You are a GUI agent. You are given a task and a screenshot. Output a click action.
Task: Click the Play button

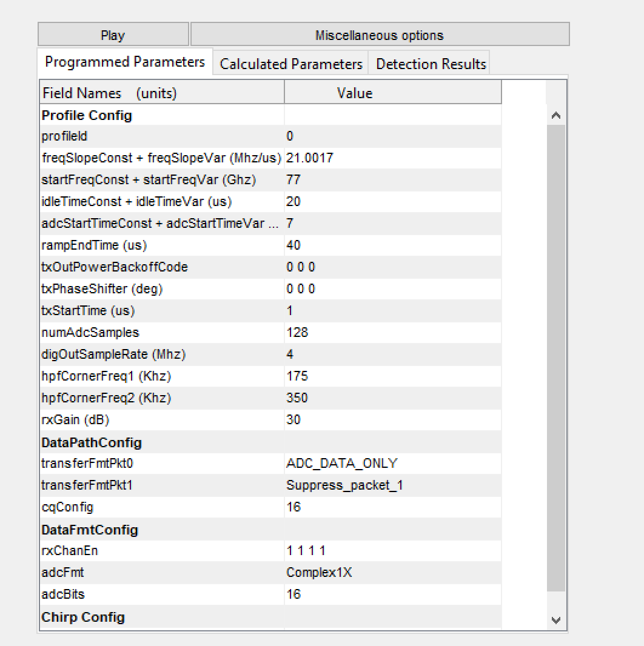[x=113, y=35]
